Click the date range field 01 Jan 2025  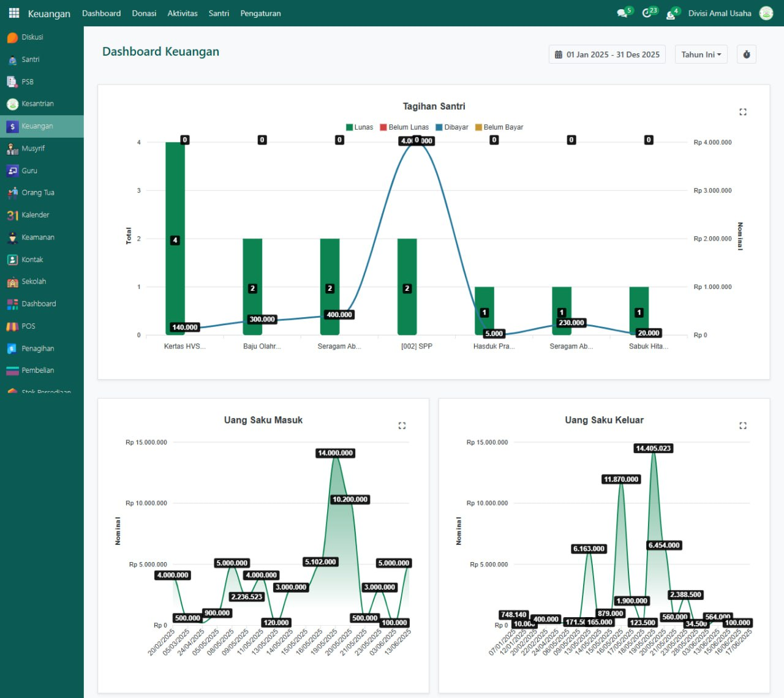pos(606,54)
